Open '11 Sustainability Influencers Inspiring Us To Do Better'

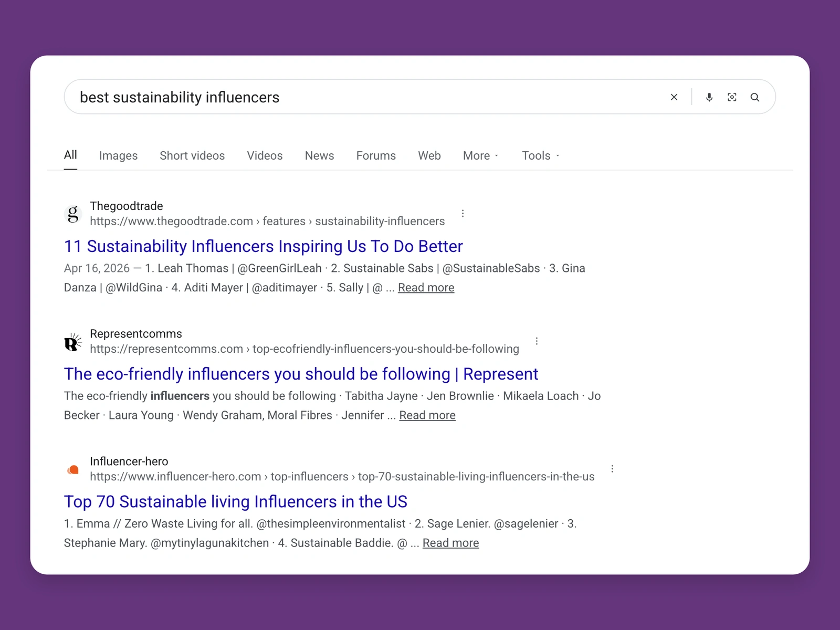click(264, 246)
